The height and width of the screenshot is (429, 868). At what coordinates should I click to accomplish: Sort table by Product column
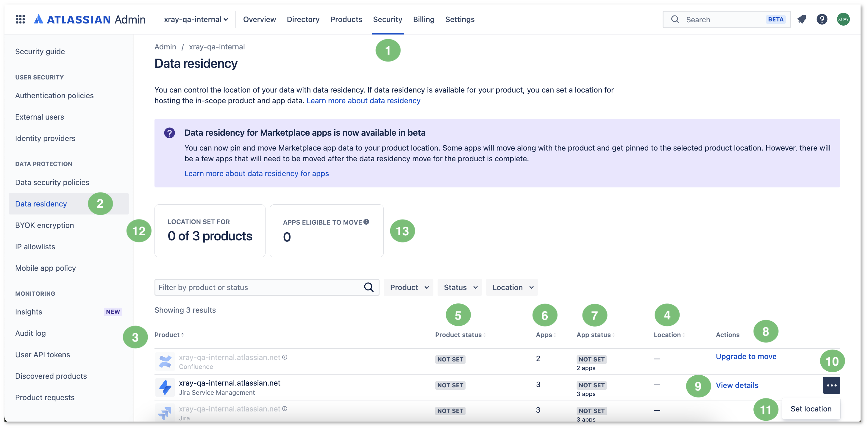pos(169,335)
